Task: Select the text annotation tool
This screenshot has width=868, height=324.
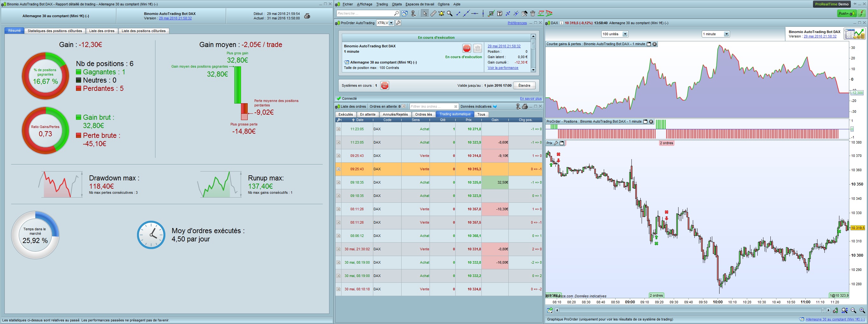Action: point(499,13)
